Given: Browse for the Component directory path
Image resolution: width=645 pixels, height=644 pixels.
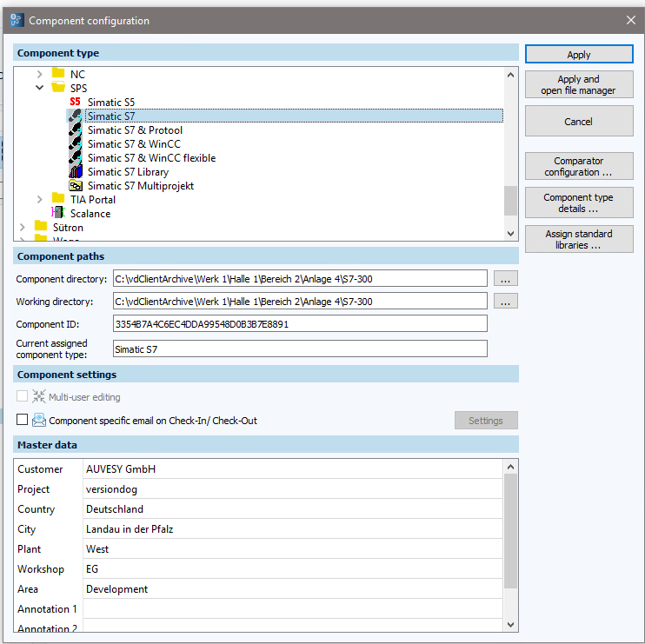Looking at the screenshot, I should [506, 279].
